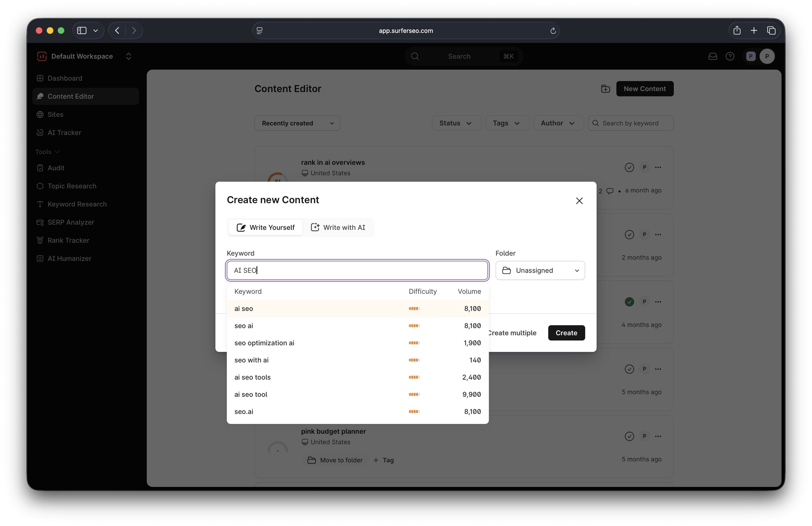The image size is (812, 526).
Task: Click the Keyword input field
Action: tap(357, 270)
